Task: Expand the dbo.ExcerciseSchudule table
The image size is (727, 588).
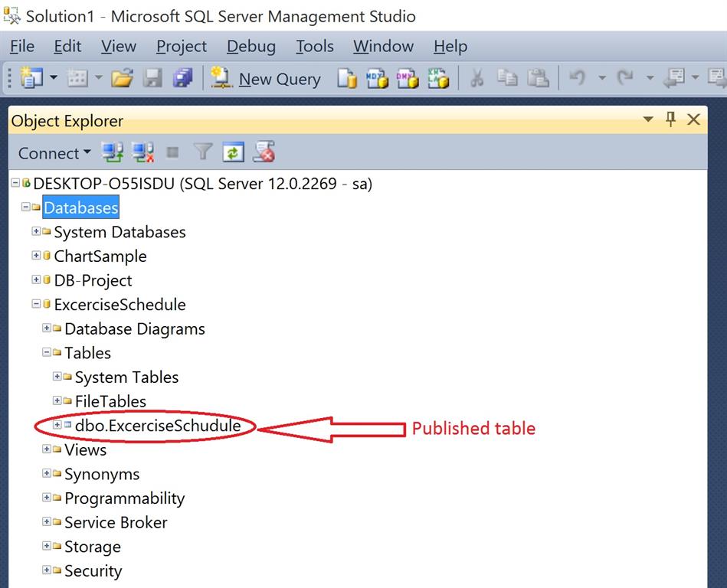Action: (57, 424)
